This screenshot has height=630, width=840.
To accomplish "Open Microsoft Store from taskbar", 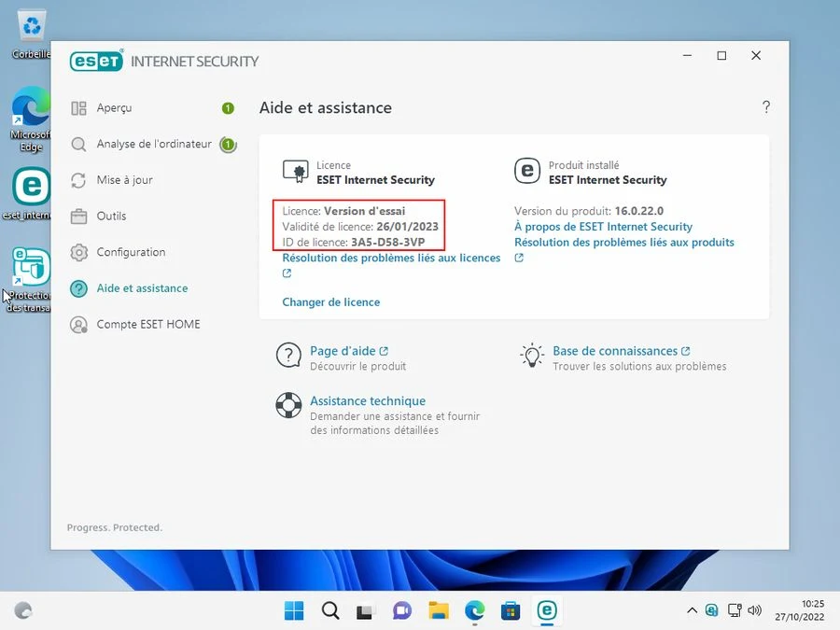I will click(510, 610).
